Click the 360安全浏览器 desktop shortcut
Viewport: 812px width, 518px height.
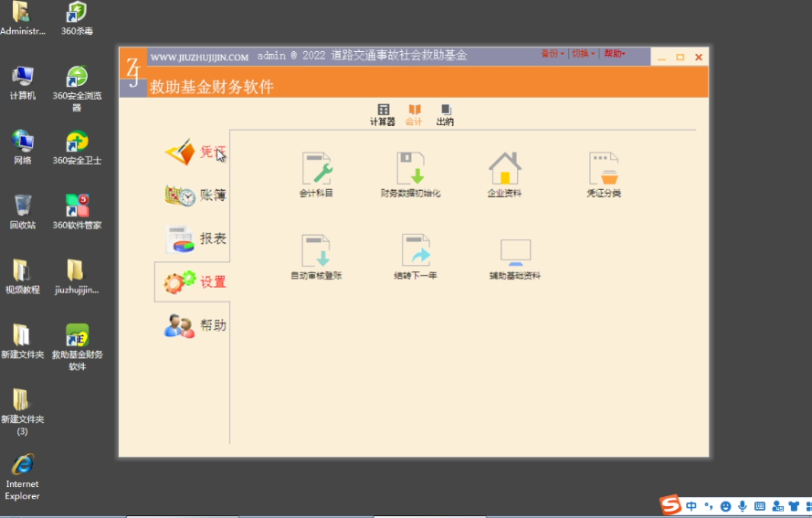click(77, 88)
